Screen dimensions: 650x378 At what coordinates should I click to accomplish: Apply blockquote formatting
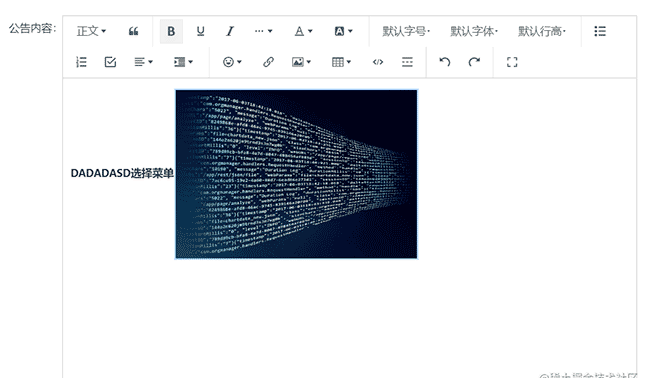point(133,31)
